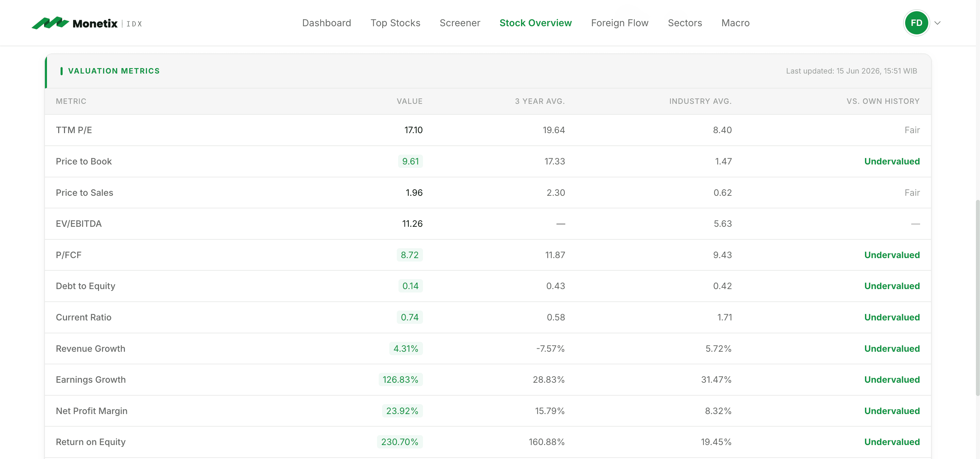The image size is (980, 459).
Task: Click the P/FCF value 8.72
Action: coord(409,255)
